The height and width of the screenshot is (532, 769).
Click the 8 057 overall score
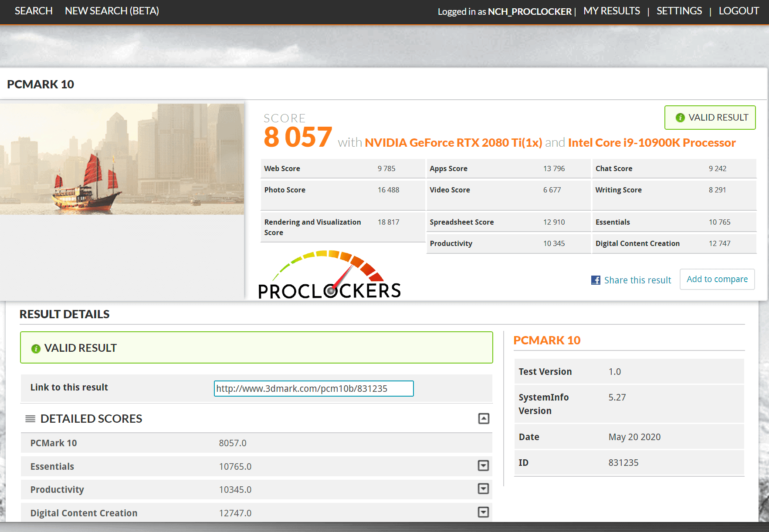298,137
